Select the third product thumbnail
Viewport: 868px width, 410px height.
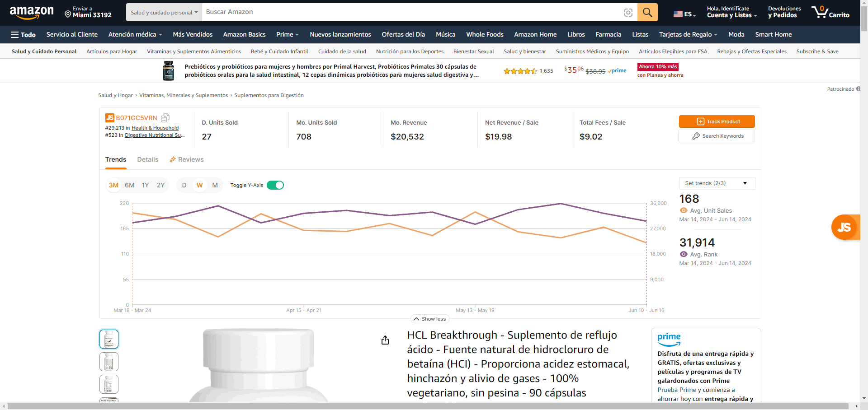click(109, 384)
